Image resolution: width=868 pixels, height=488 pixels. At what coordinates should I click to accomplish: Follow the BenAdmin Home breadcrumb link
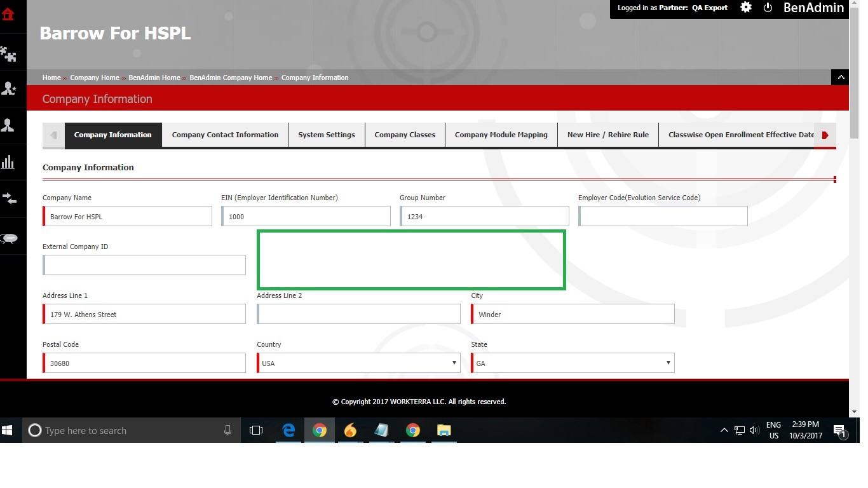tap(154, 78)
